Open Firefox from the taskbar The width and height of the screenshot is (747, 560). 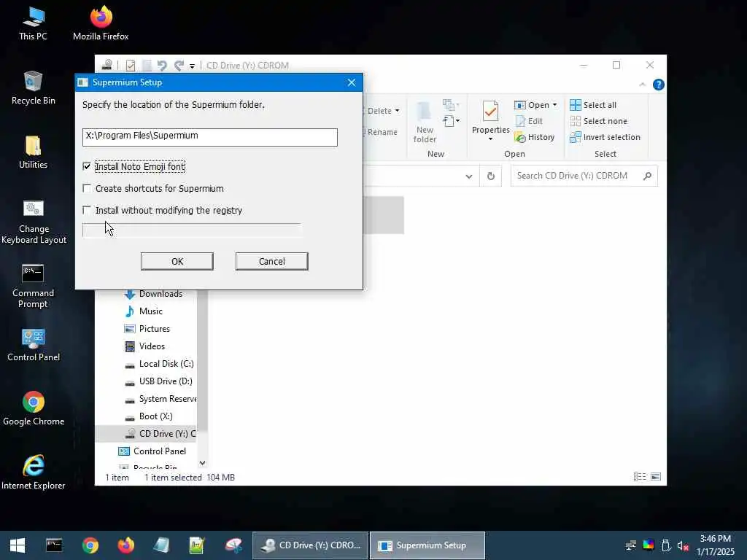pyautogui.click(x=126, y=545)
